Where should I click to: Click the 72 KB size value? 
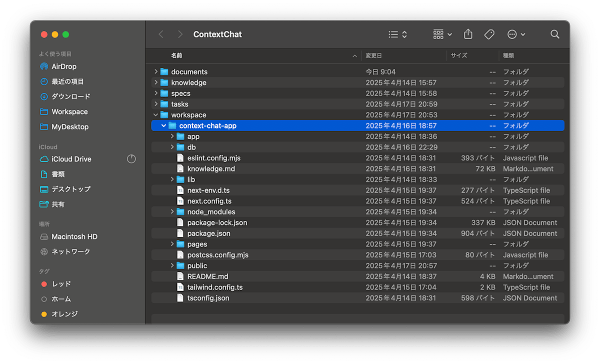pos(485,168)
